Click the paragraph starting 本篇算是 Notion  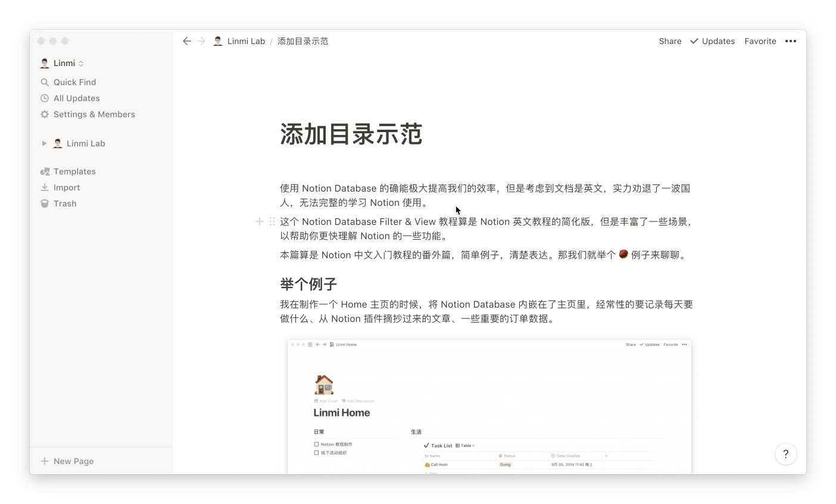point(485,255)
